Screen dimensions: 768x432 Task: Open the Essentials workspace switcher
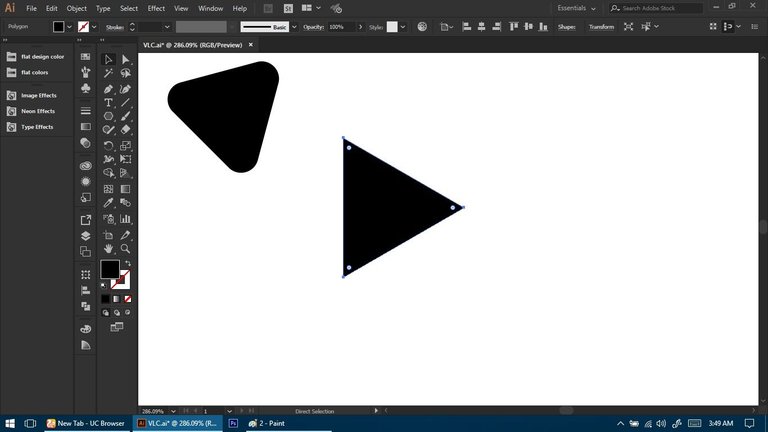[x=576, y=8]
